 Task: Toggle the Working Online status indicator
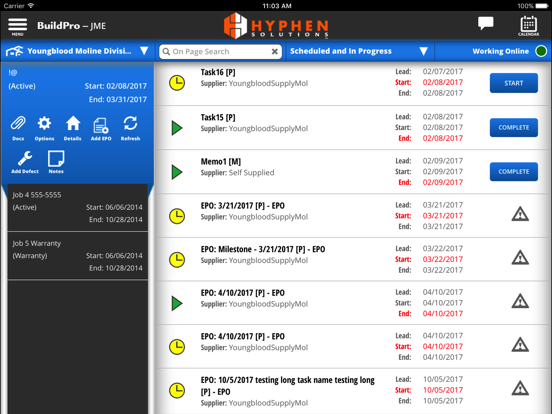[x=541, y=51]
